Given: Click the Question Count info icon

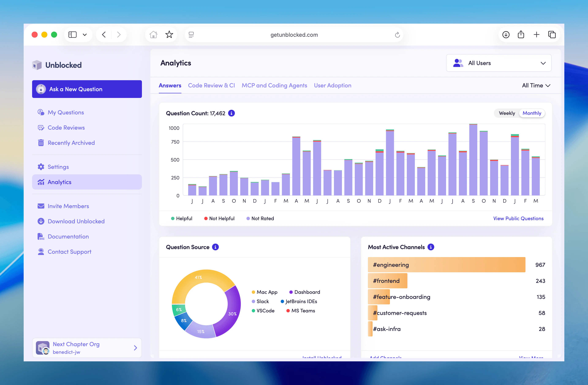Looking at the screenshot, I should click(x=231, y=113).
